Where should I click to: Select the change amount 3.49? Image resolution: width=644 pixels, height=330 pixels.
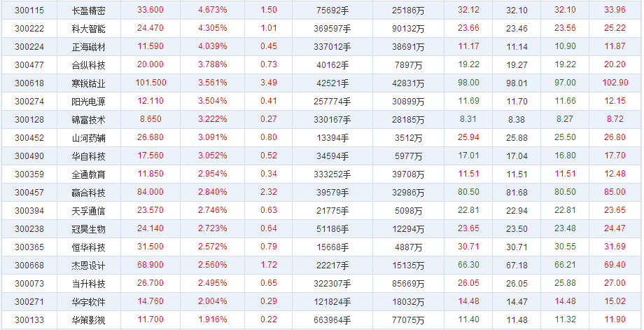coord(269,83)
